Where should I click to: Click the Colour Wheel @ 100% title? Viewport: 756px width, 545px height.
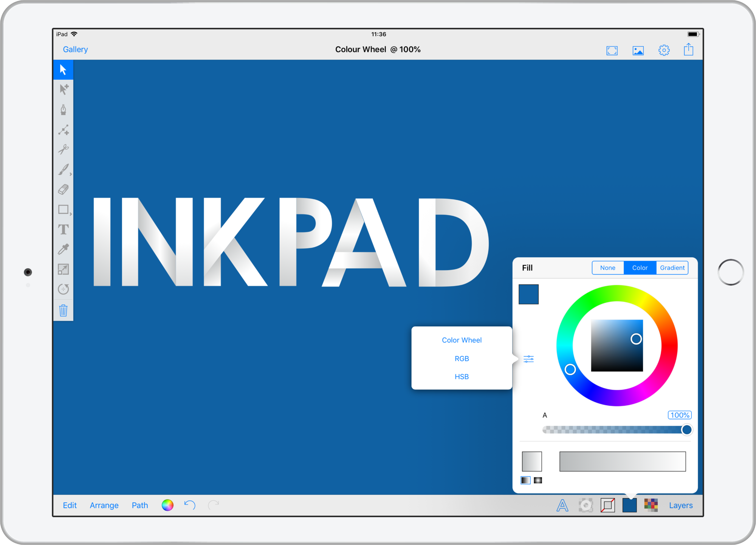coord(378,49)
